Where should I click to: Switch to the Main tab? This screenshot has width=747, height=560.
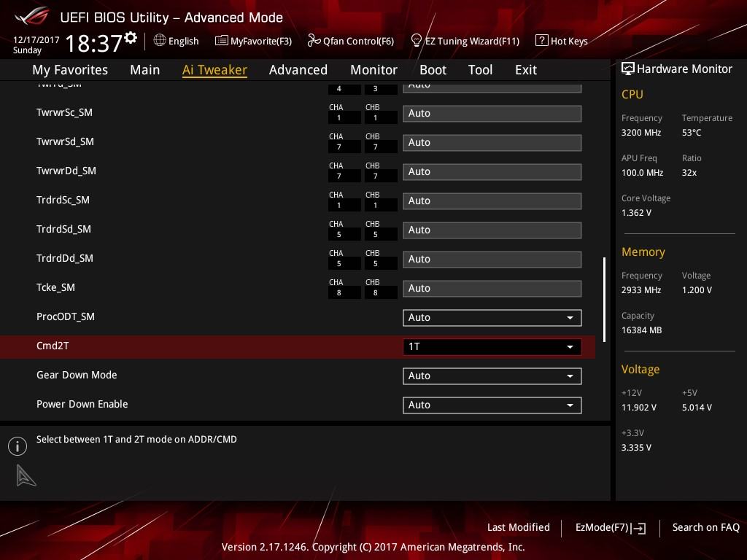coord(145,70)
